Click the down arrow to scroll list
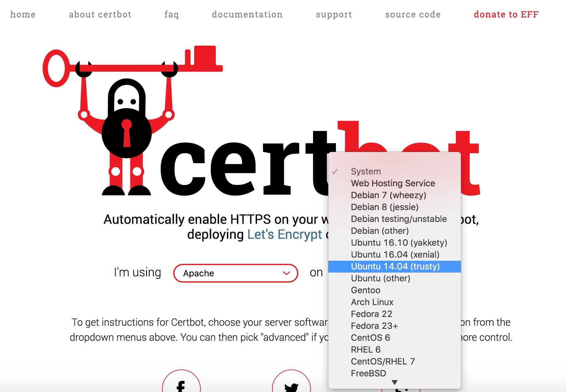The height and width of the screenshot is (392, 566). click(395, 383)
